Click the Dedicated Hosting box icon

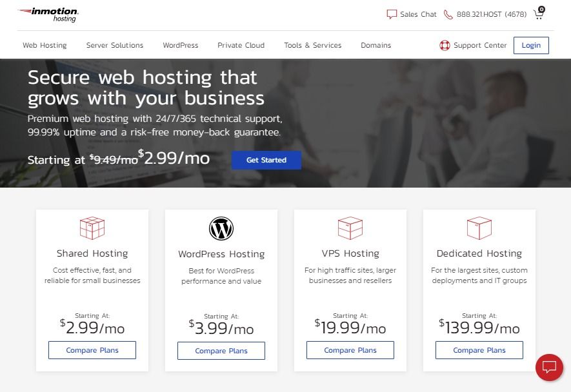(x=479, y=228)
